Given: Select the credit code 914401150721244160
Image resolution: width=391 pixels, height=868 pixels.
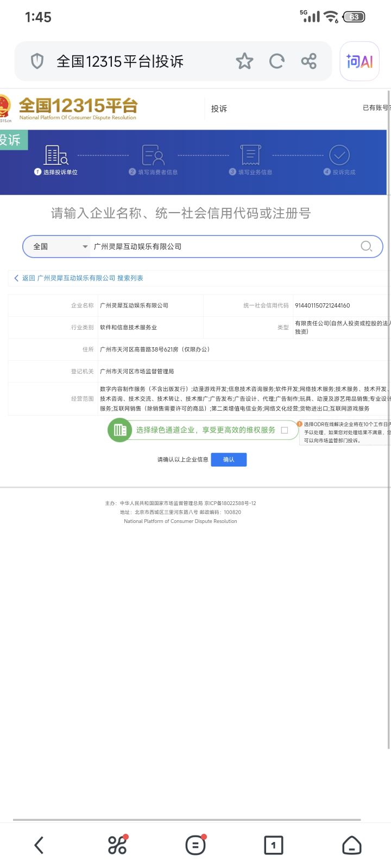Looking at the screenshot, I should tap(323, 305).
